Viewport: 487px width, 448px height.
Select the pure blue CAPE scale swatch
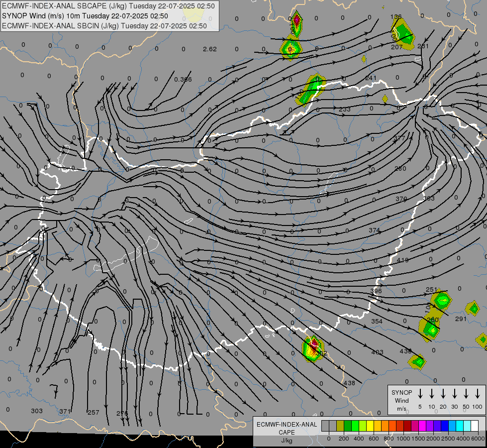point(444,426)
